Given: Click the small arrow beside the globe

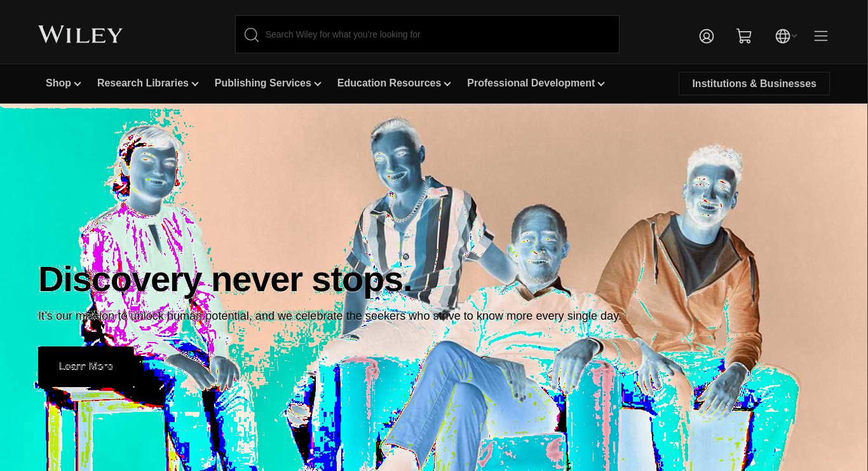Looking at the screenshot, I should pyautogui.click(x=794, y=36).
